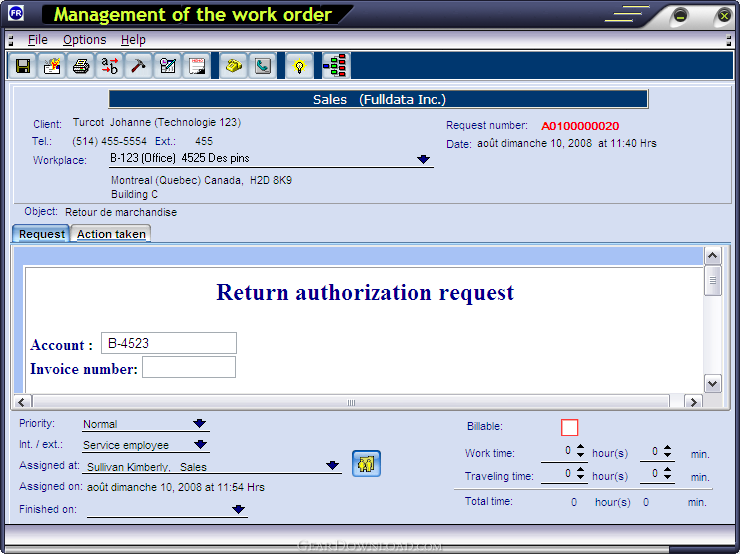The width and height of the screenshot is (740, 554).
Task: Click the vertical scrollbar up arrow
Action: (x=713, y=256)
